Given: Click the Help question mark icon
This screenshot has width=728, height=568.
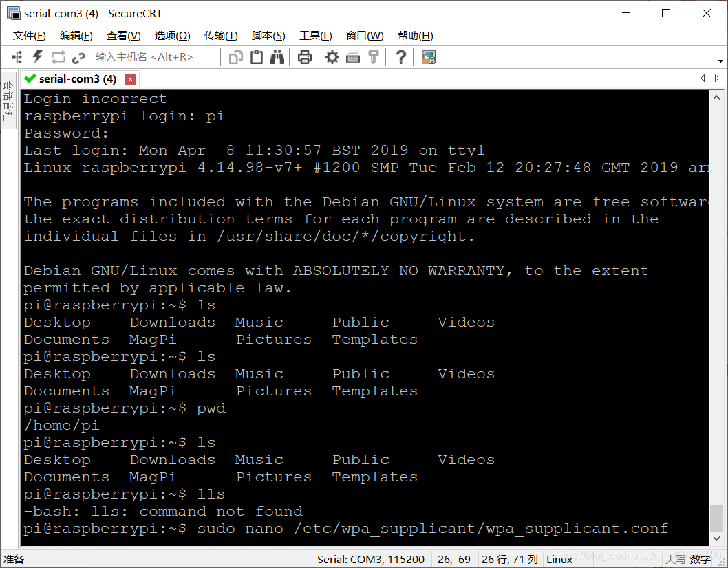Looking at the screenshot, I should (400, 57).
